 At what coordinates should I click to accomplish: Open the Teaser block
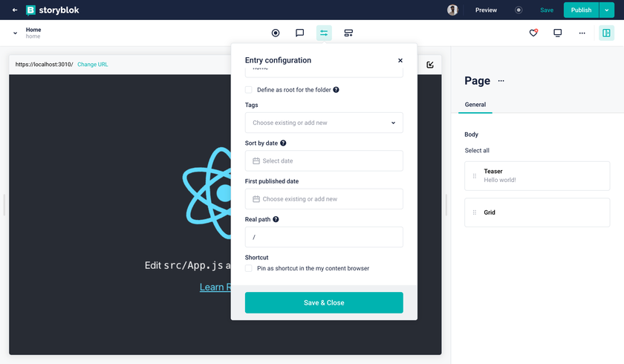(537, 176)
